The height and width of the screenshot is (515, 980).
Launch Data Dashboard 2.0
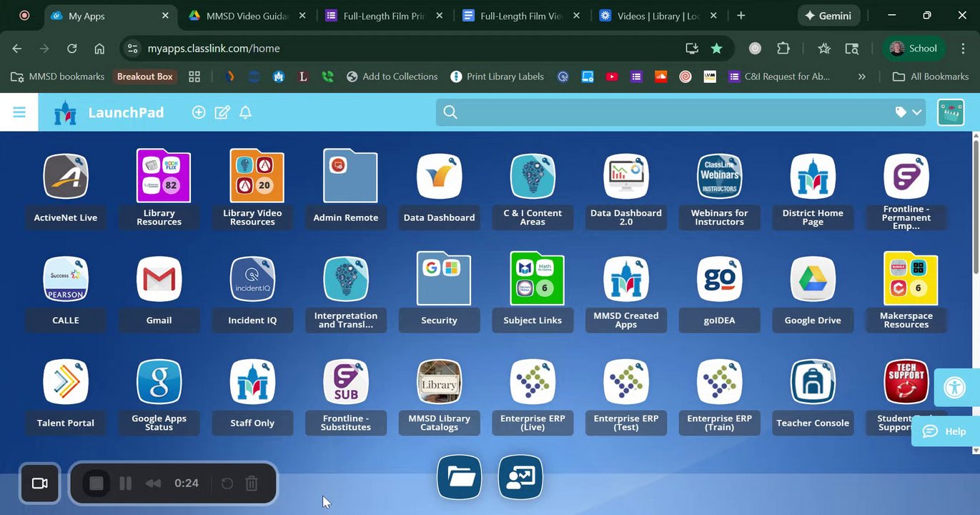[626, 177]
